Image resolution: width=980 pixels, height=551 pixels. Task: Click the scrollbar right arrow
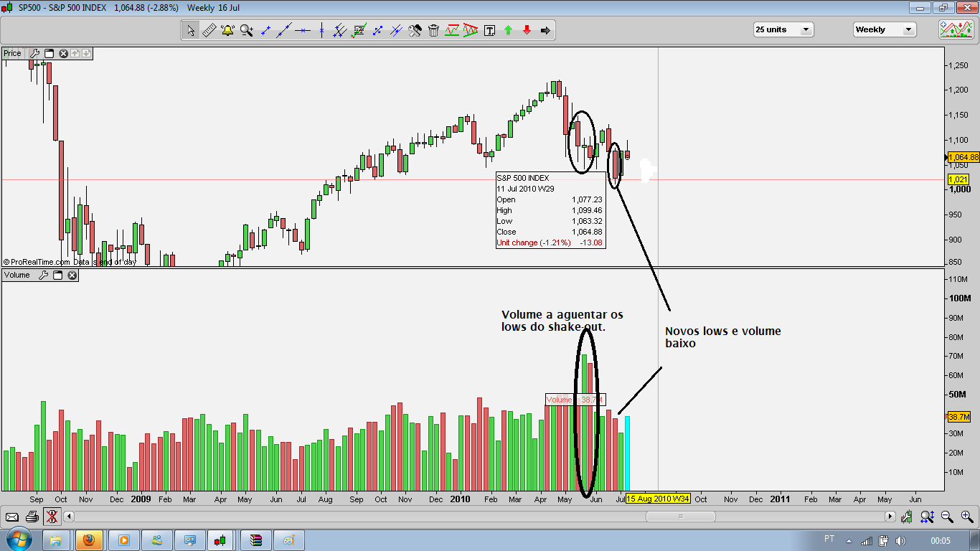point(890,516)
